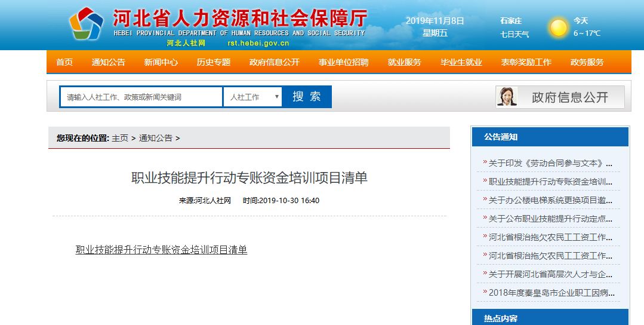Click the 来源:河北人社网 source text
Screen dimensions: 644x325
pos(205,201)
